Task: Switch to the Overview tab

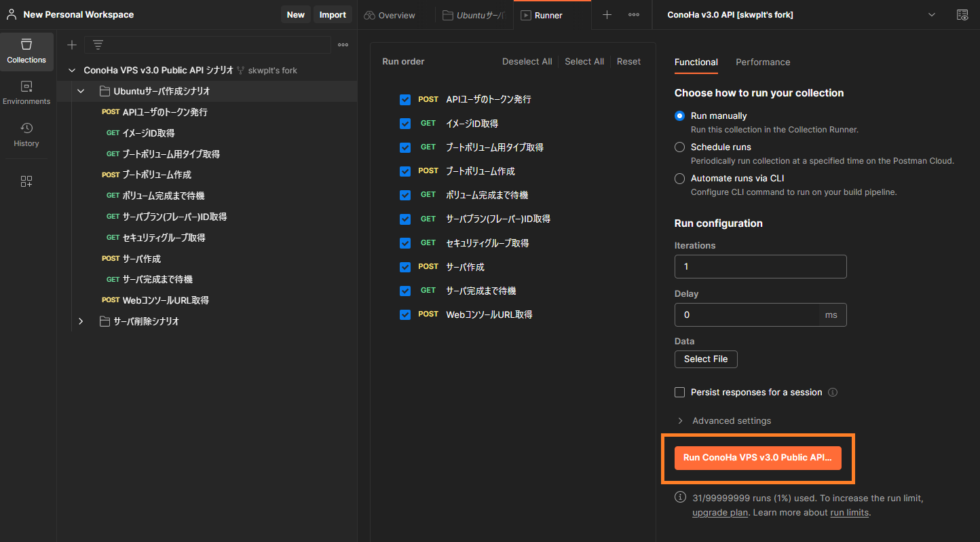Action: 390,15
